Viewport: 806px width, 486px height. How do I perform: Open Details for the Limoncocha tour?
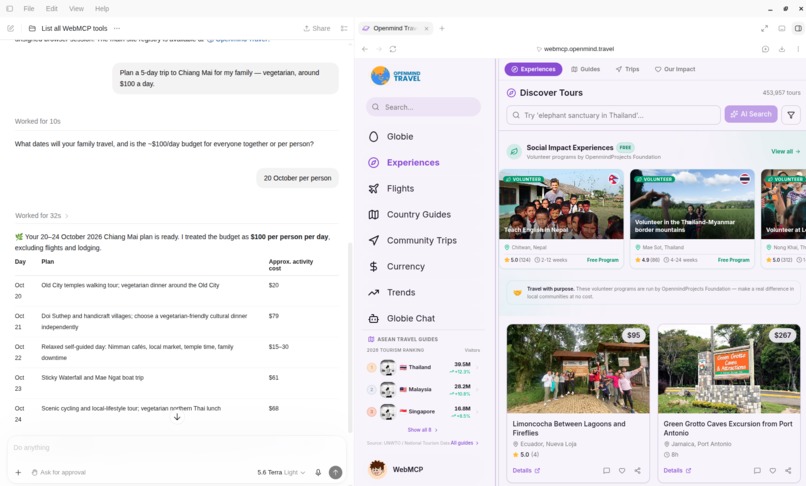(x=526, y=471)
